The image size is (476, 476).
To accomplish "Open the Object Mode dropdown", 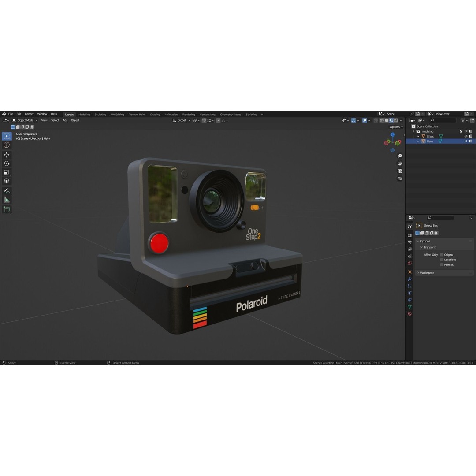I will click(25, 120).
